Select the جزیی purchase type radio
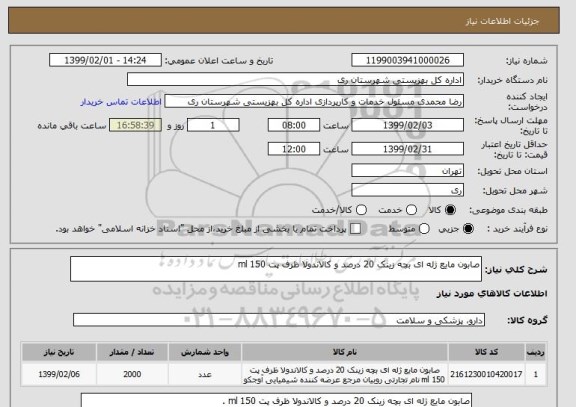Image resolution: width=576 pixels, height=407 pixels. coord(468,229)
